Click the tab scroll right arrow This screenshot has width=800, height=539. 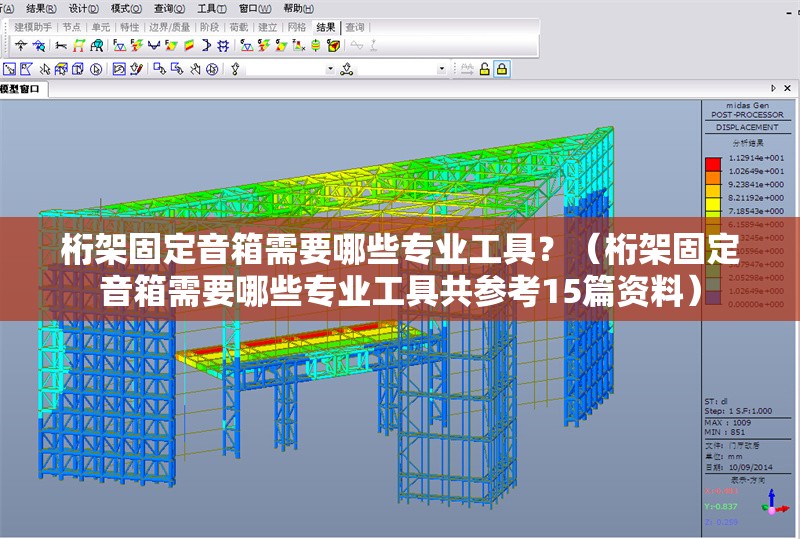pyautogui.click(x=773, y=88)
